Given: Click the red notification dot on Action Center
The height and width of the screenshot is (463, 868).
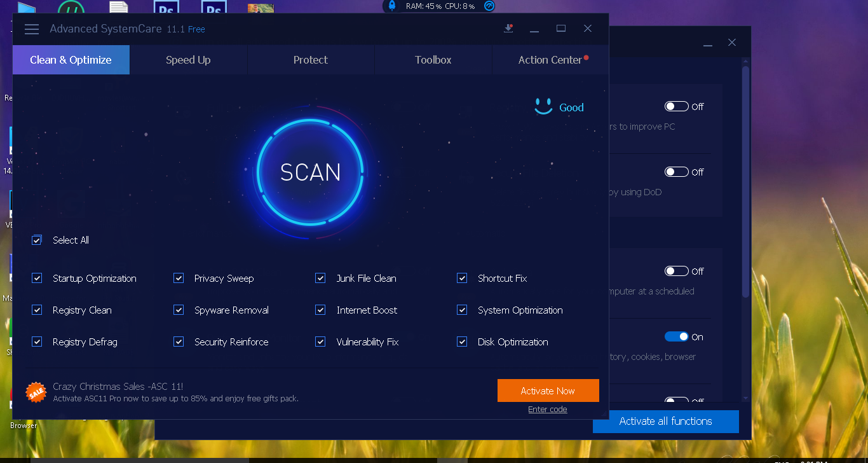Looking at the screenshot, I should [x=586, y=57].
